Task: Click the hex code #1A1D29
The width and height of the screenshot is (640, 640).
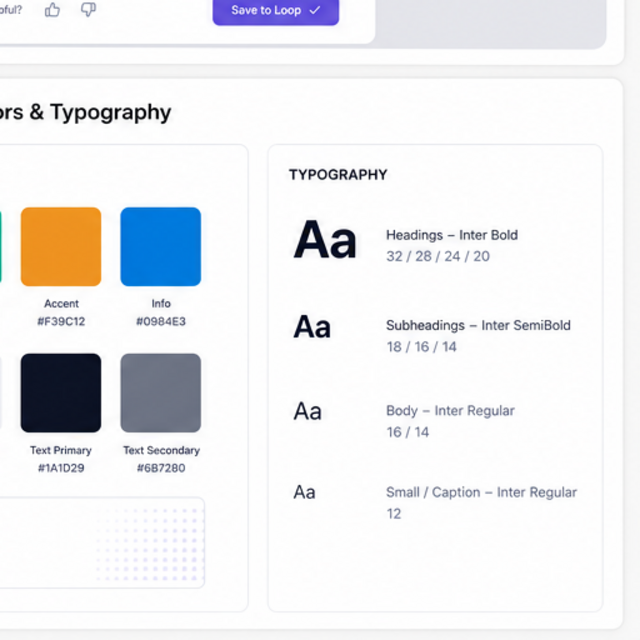Action: point(61,468)
